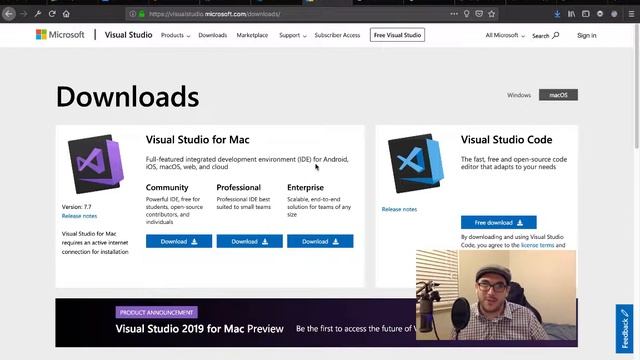Select the macOS platform tab
This screenshot has height=360, width=640.
(558, 95)
